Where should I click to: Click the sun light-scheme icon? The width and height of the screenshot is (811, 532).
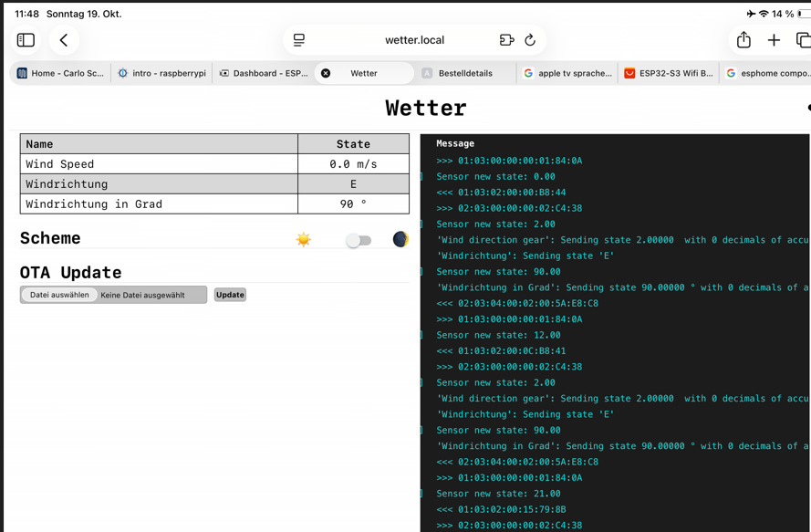pos(304,239)
